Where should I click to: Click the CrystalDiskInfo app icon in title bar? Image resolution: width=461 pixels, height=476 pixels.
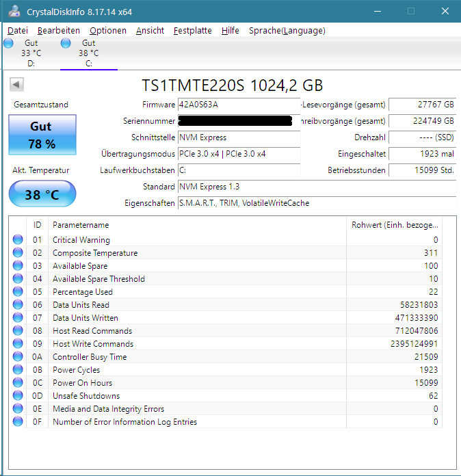[14, 11]
